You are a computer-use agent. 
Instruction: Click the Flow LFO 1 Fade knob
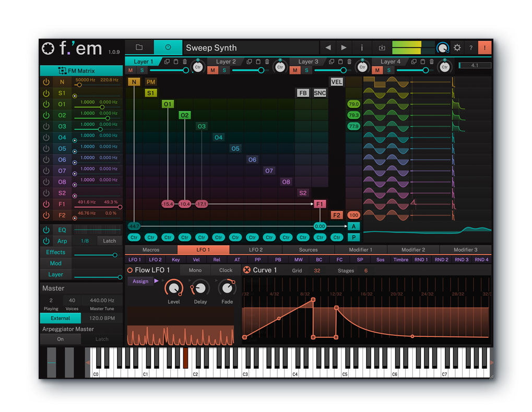(227, 288)
